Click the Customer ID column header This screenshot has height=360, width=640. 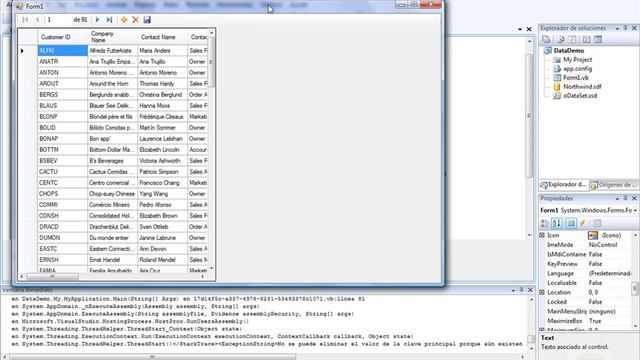[x=62, y=37]
